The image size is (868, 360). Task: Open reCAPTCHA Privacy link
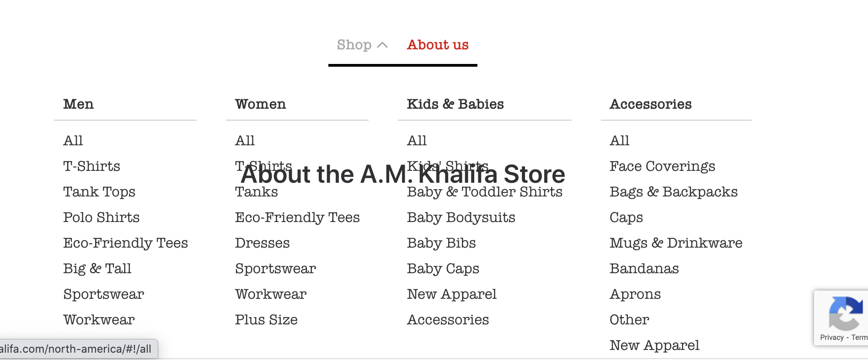coord(831,337)
